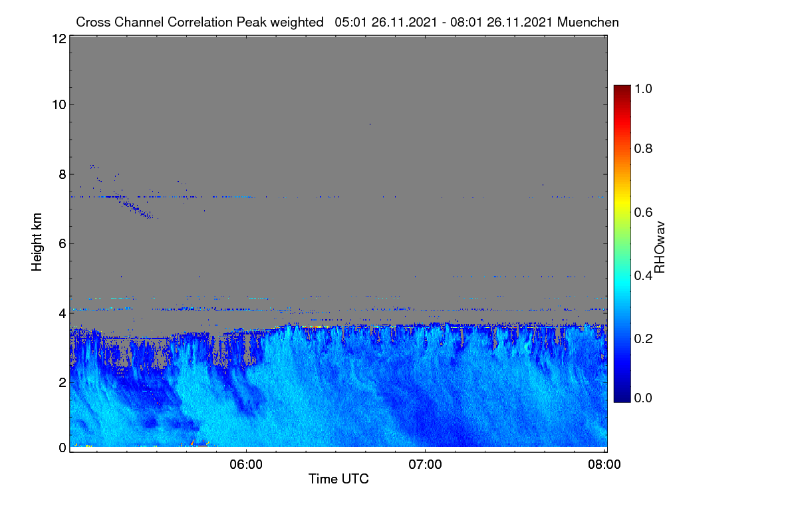Click the dark red top of the colorbar
The height and width of the screenshot is (532, 798).
622,90
